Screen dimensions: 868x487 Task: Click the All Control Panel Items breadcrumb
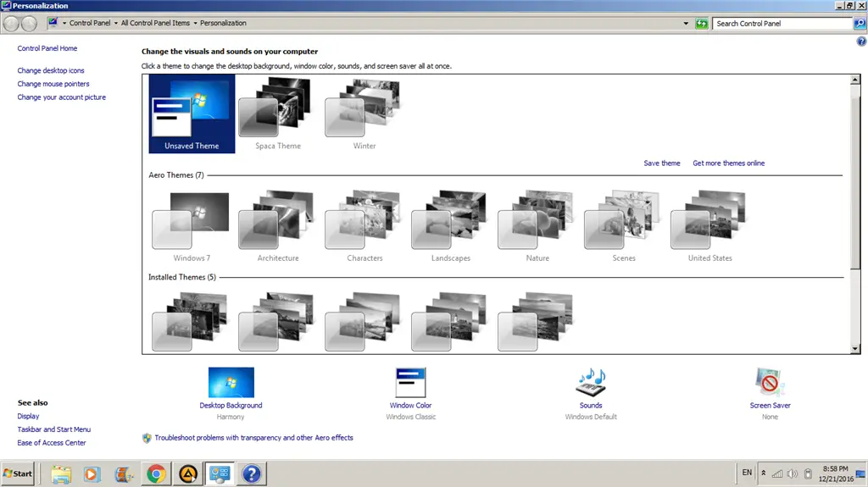155,23
